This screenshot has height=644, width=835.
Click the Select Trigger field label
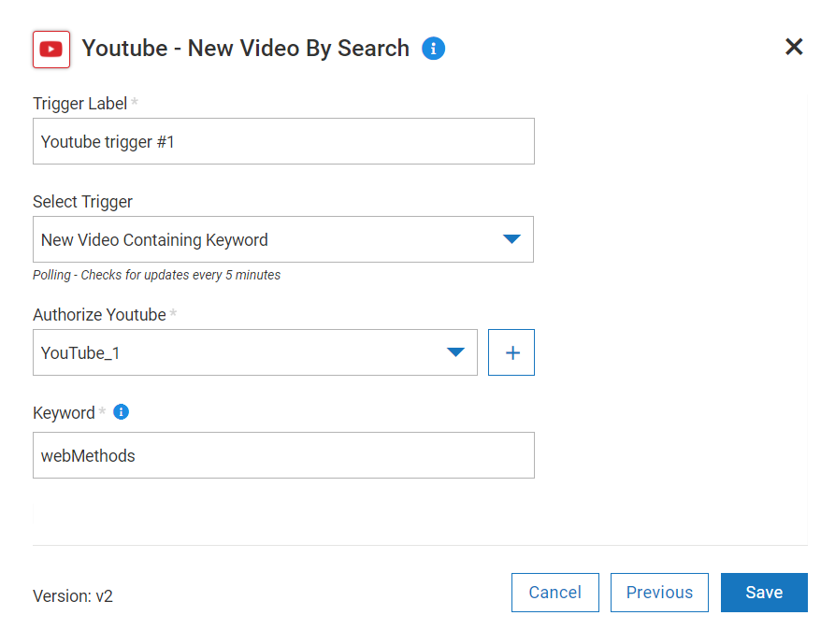(x=82, y=202)
